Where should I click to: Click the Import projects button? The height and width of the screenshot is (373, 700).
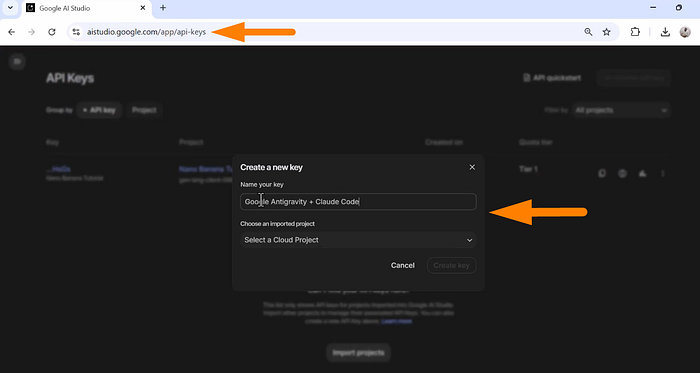(358, 353)
